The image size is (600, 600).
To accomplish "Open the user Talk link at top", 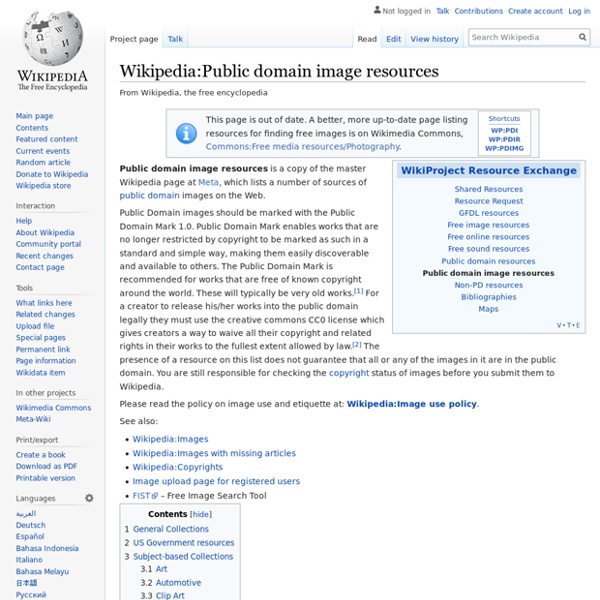I will (442, 11).
